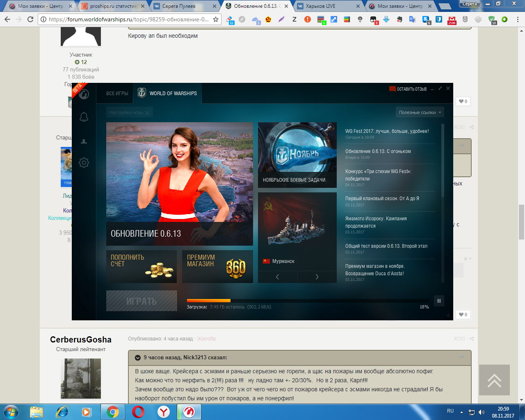
Task: Open Google Translate extension icon
Action: click(x=413, y=20)
